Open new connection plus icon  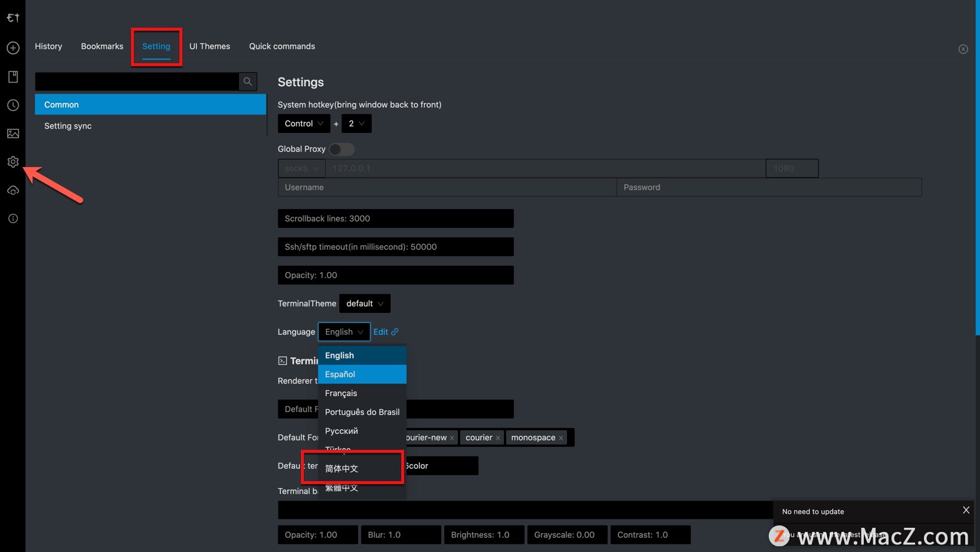coord(13,48)
